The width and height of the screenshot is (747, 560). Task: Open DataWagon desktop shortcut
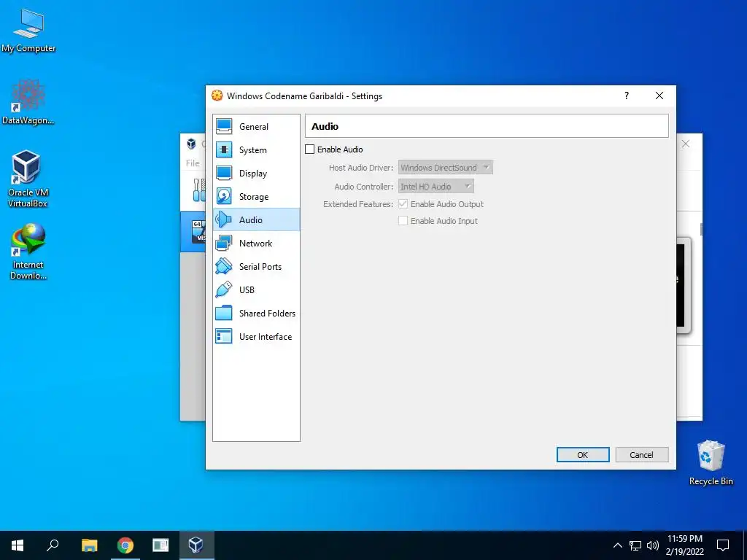[x=28, y=102]
